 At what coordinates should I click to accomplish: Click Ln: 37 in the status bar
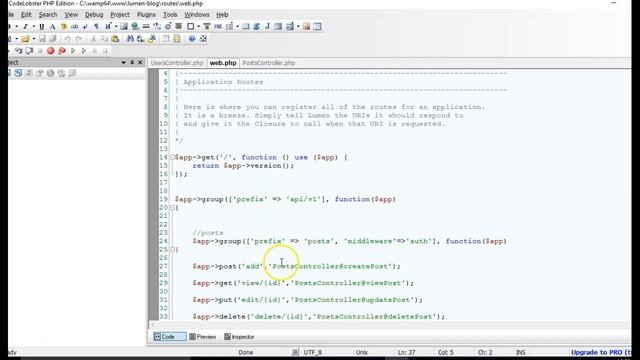406,352
